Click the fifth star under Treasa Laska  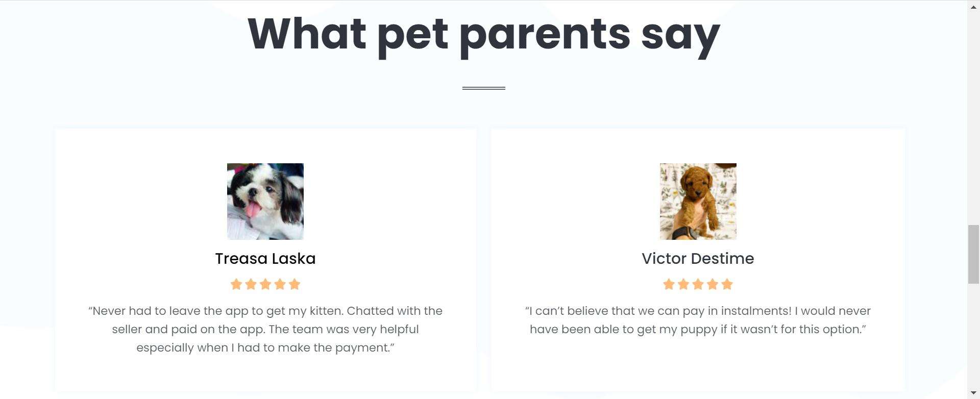tap(295, 284)
